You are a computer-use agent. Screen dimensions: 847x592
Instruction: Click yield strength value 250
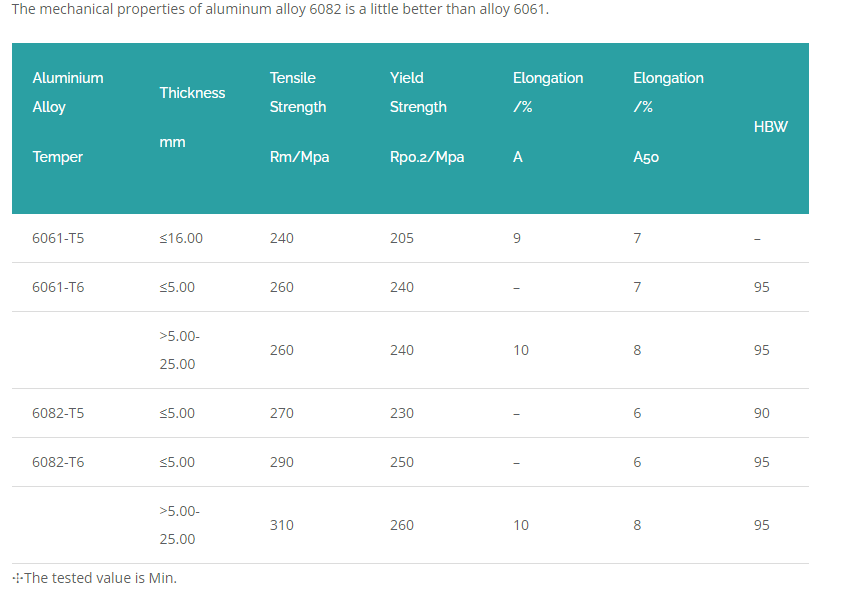click(402, 462)
